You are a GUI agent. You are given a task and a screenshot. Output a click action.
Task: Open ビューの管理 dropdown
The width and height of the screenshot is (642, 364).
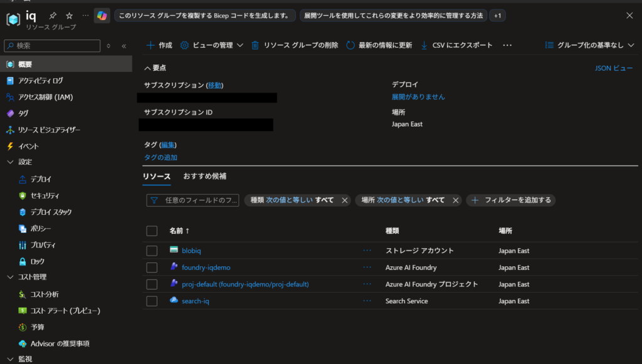[211, 45]
